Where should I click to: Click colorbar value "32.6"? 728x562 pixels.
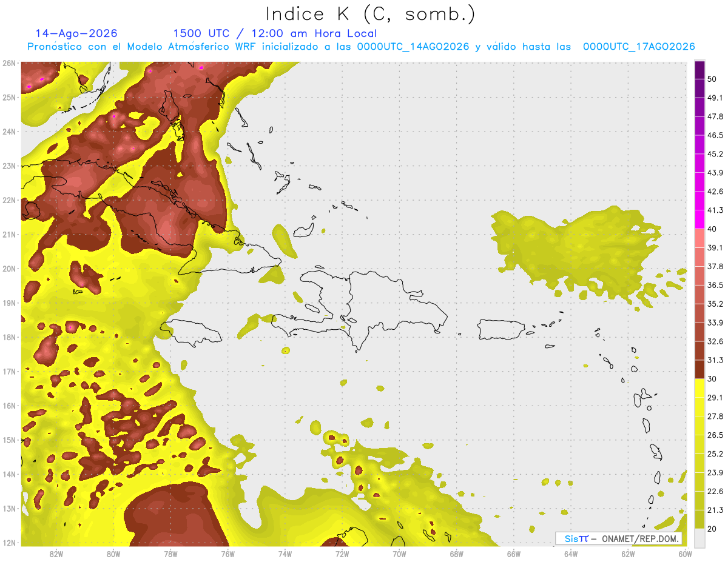point(715,341)
